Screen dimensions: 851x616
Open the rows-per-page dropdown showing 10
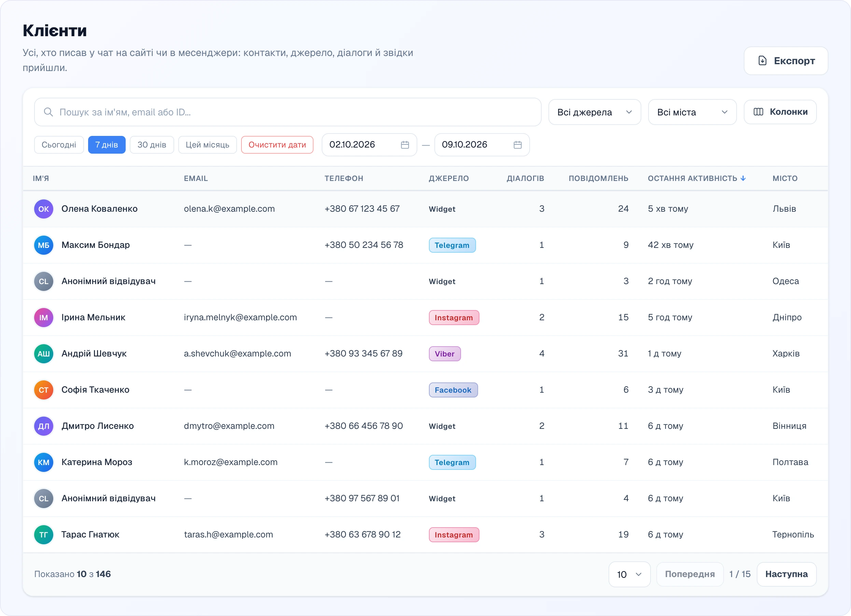pyautogui.click(x=629, y=574)
